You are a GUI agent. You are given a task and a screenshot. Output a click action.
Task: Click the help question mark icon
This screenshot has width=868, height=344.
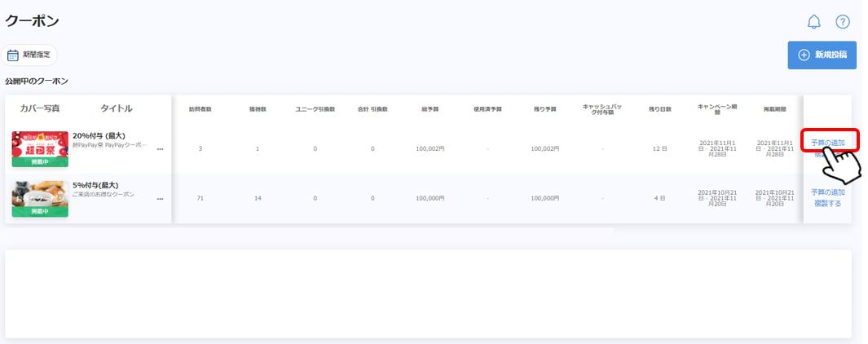[843, 22]
